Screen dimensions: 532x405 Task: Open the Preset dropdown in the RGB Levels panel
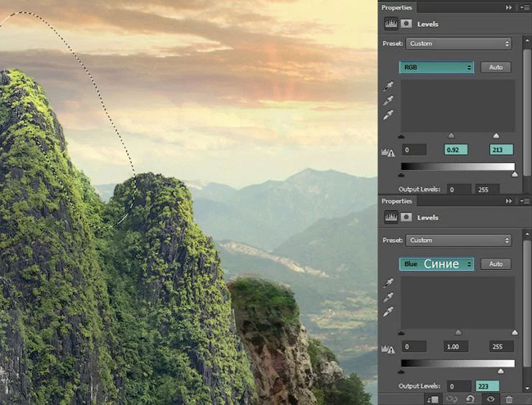(458, 43)
